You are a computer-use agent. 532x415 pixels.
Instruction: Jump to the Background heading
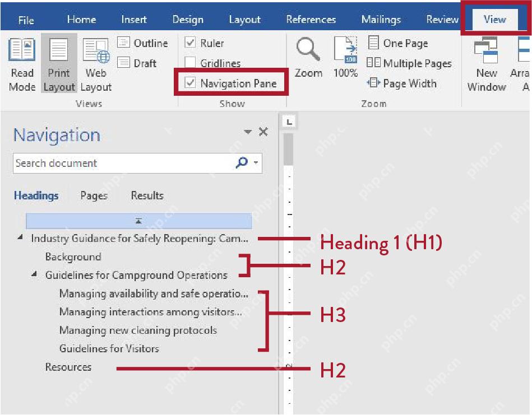click(x=73, y=257)
